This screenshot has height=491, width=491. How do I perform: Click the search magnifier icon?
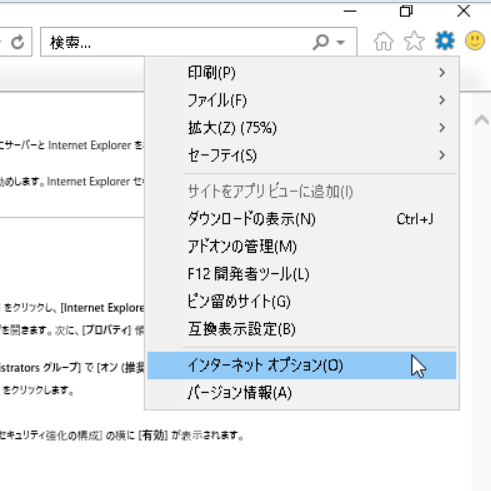coord(321,42)
